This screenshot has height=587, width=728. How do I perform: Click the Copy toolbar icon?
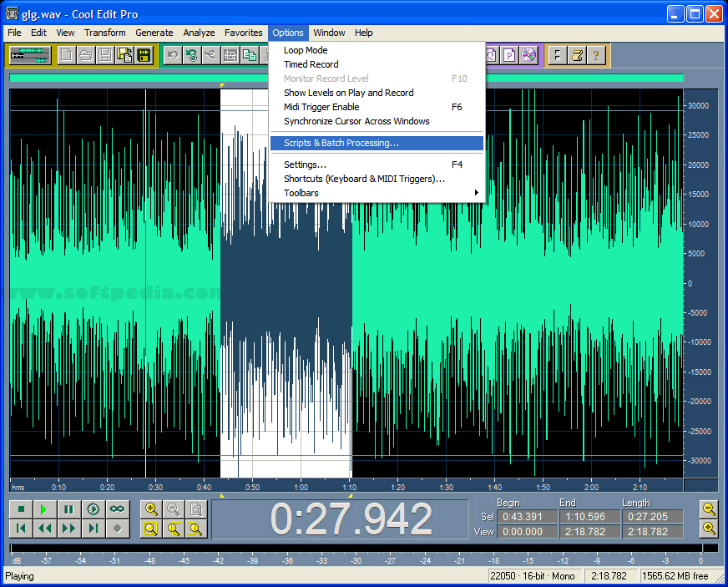(250, 55)
